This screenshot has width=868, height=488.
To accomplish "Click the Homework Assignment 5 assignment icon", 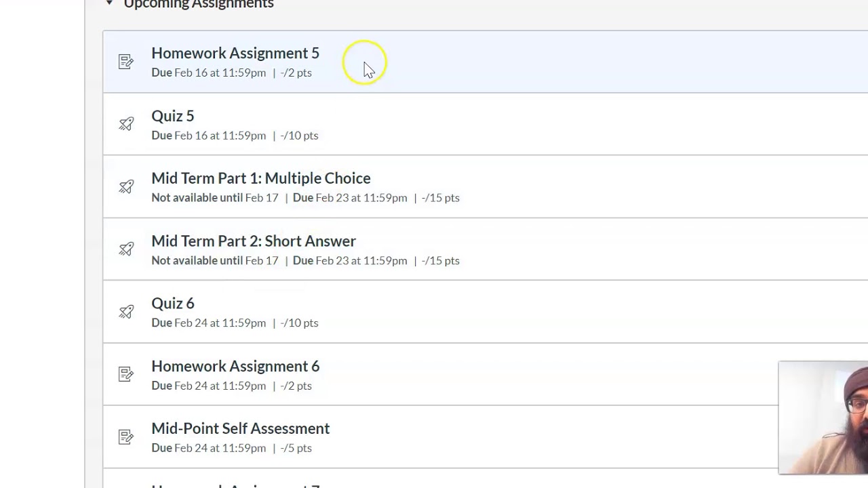I will (x=126, y=62).
